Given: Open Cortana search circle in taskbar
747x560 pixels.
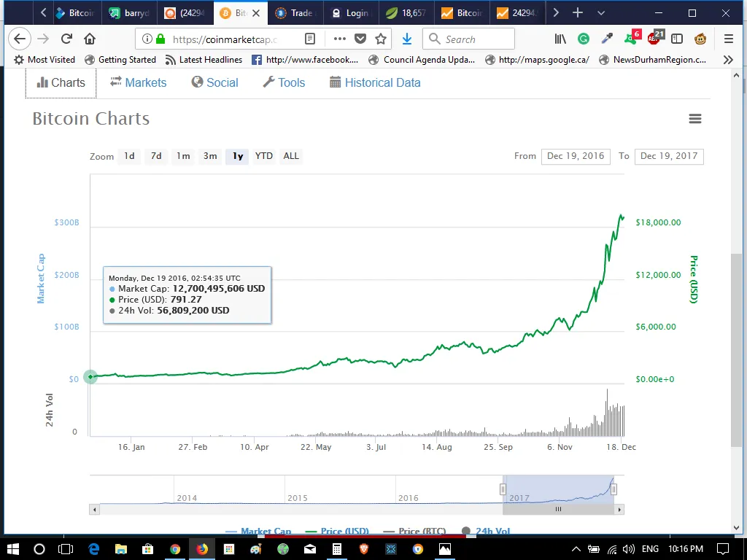Looking at the screenshot, I should pyautogui.click(x=39, y=549).
